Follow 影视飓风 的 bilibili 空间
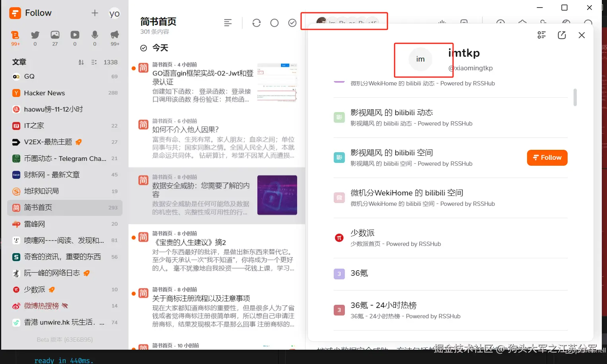The width and height of the screenshot is (607, 364). (547, 158)
